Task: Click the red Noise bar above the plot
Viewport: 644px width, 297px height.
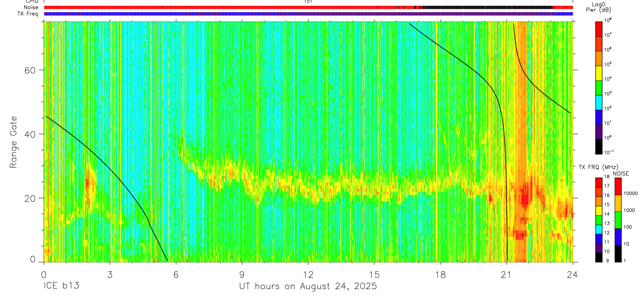Action: pos(308,7)
